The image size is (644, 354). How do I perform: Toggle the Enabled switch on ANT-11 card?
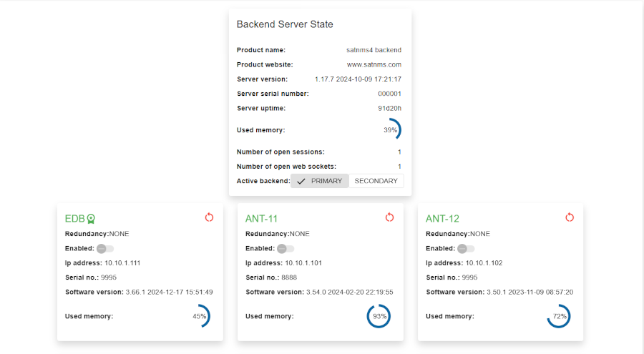tap(286, 248)
